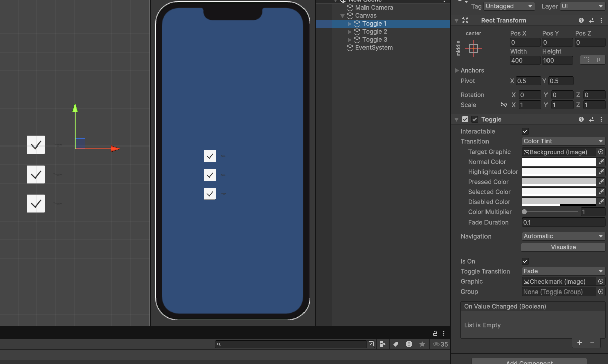Open the Normal Color swatch
This screenshot has width=608, height=364.
tap(559, 162)
